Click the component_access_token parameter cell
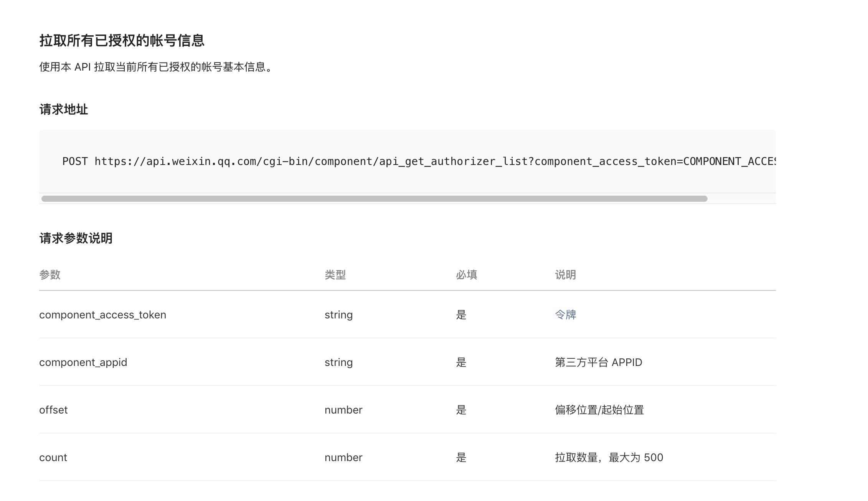This screenshot has width=868, height=501. pos(102,315)
